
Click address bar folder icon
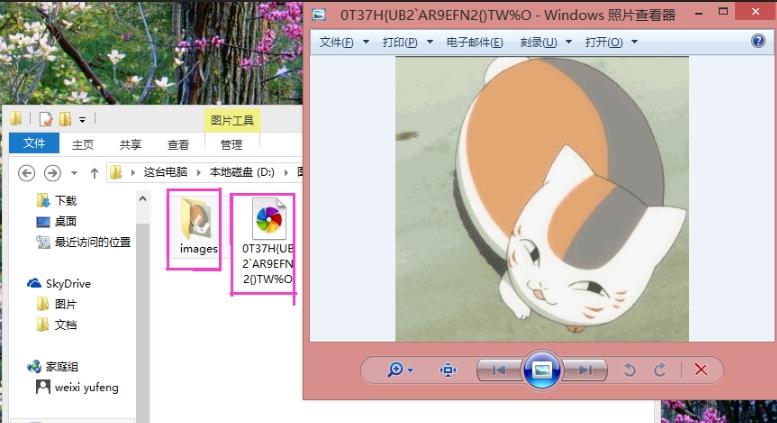tap(116, 172)
